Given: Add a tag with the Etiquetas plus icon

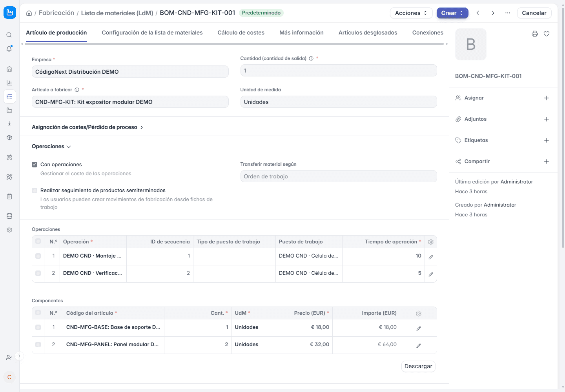Looking at the screenshot, I should 547,140.
